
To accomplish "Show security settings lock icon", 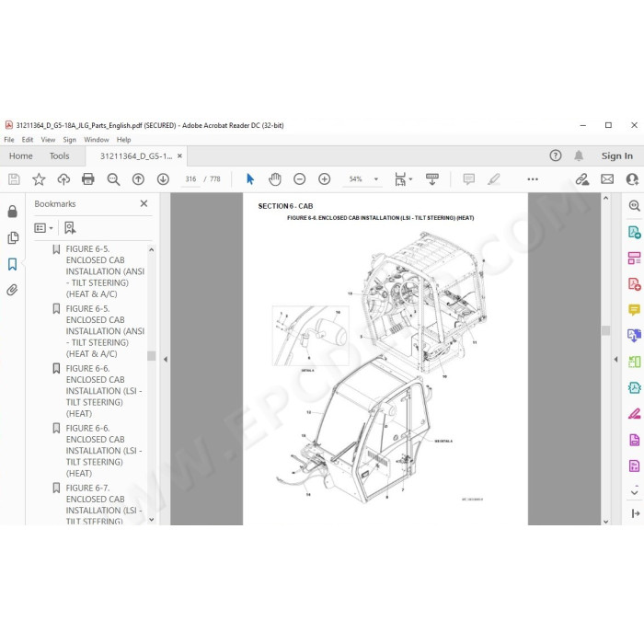I will click(x=12, y=211).
